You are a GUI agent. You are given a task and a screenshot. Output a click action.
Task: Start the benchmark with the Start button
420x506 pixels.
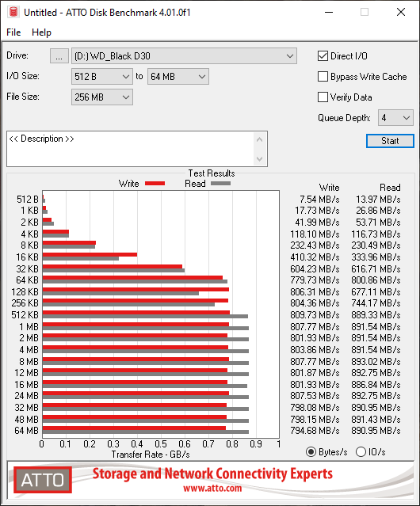pos(390,141)
